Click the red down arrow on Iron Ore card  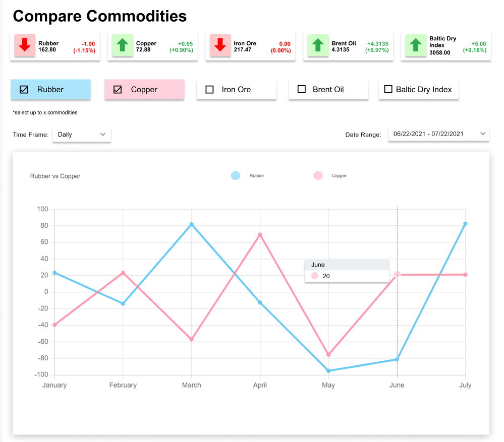pyautogui.click(x=220, y=46)
